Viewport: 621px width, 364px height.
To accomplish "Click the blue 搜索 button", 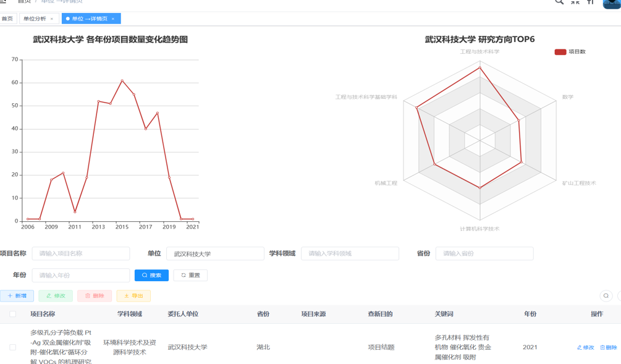I will (151, 275).
